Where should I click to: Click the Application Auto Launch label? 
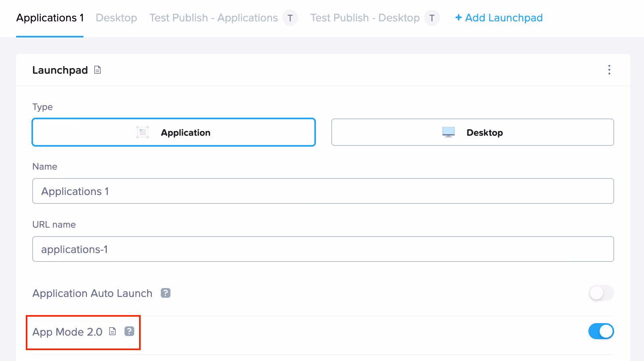(x=92, y=293)
